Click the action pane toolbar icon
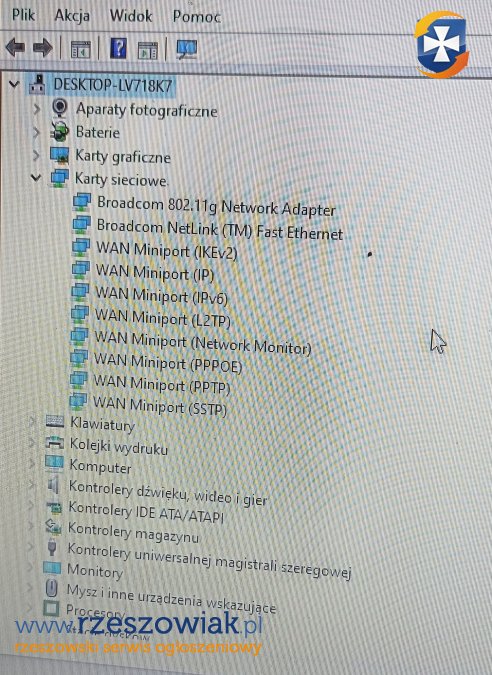The image size is (492, 675). pyautogui.click(x=148, y=50)
